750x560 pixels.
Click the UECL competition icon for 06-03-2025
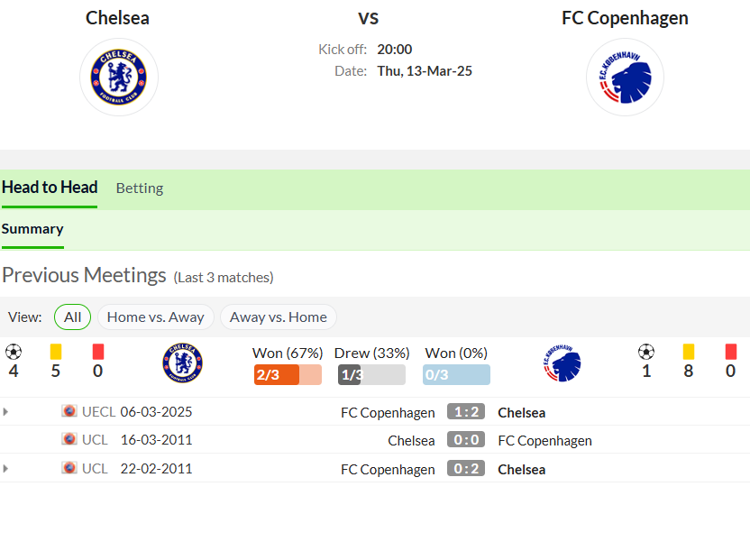point(69,411)
